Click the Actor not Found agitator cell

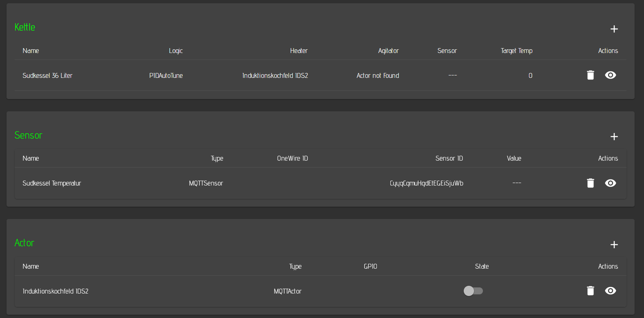point(378,75)
